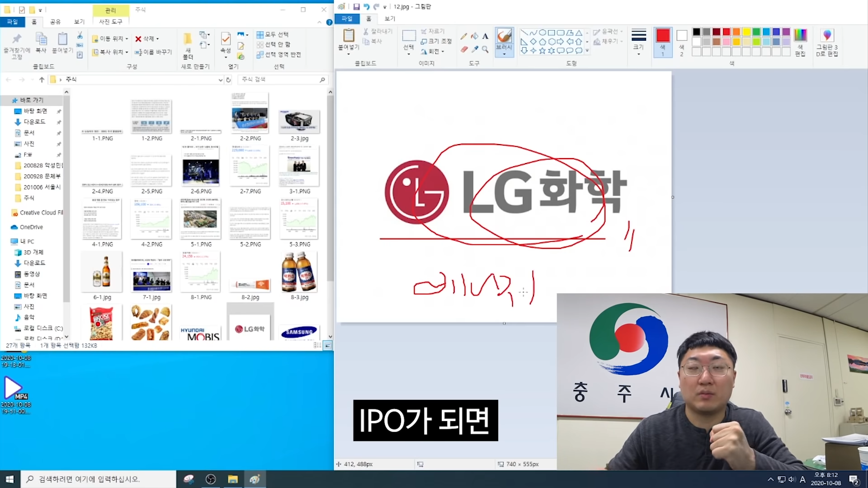
Task: Click Select none in Explorer ribbon
Action: point(274,44)
